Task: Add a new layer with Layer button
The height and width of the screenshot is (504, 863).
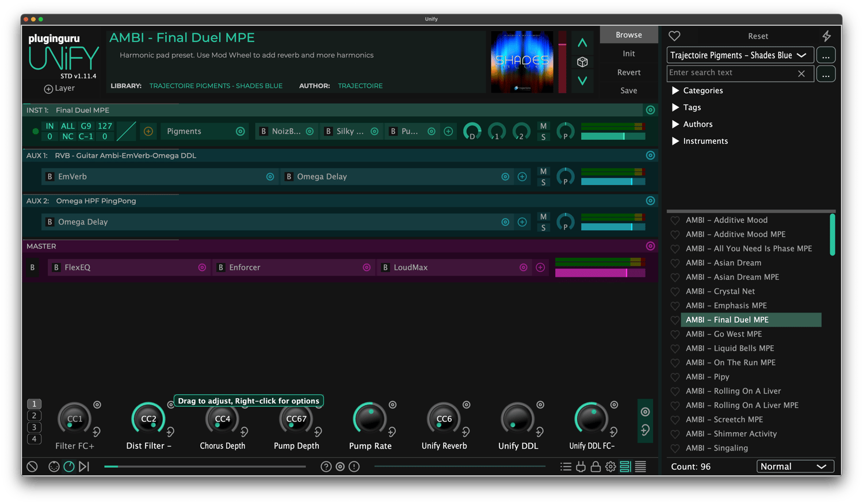Action: point(59,89)
